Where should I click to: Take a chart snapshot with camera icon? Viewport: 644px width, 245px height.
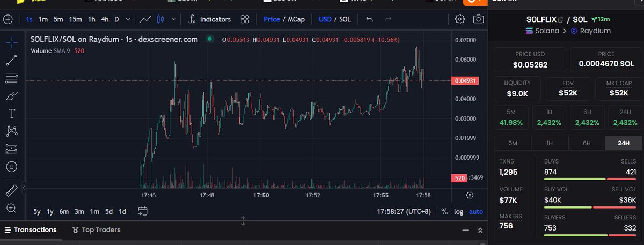point(478,19)
